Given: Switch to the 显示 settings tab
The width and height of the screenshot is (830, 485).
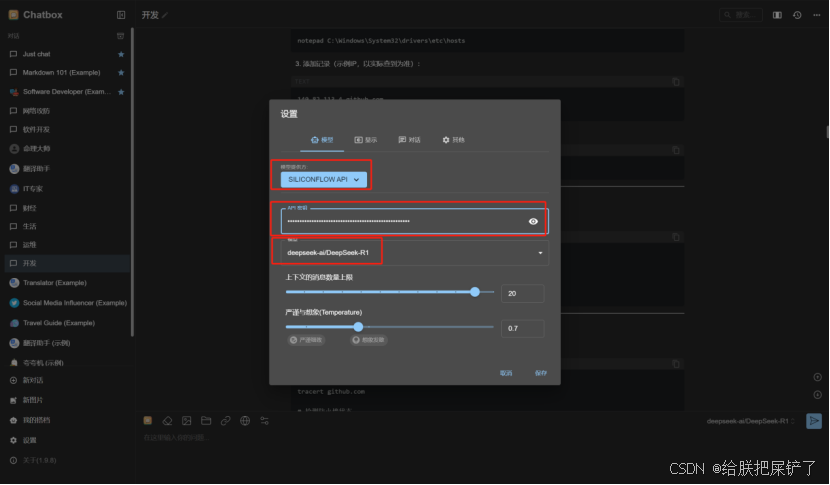Looking at the screenshot, I should tap(366, 140).
